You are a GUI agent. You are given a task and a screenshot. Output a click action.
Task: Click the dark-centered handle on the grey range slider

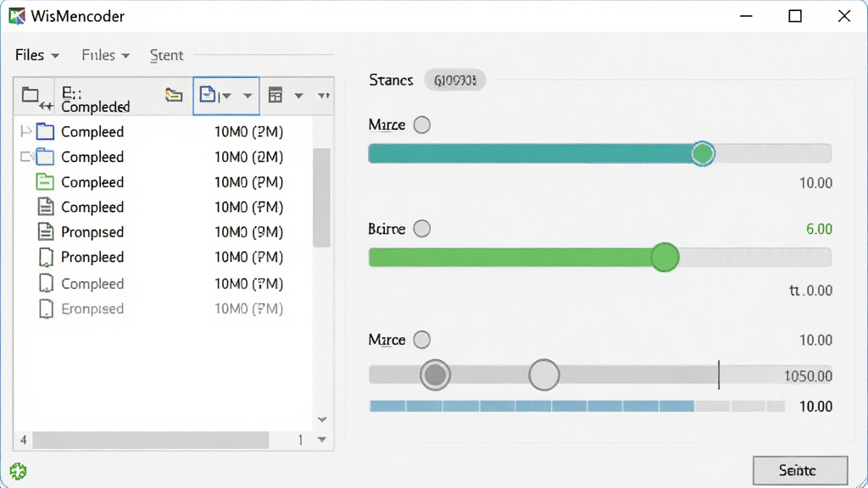(435, 375)
